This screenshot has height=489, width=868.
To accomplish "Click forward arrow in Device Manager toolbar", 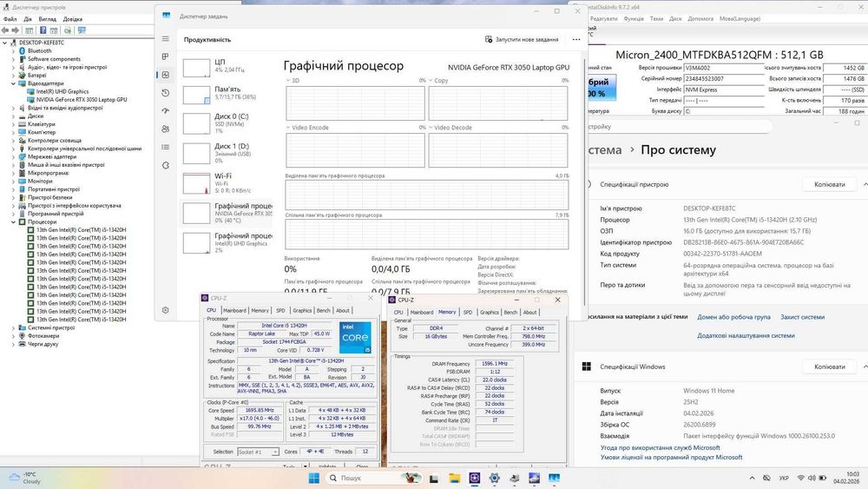I will 16,30.
